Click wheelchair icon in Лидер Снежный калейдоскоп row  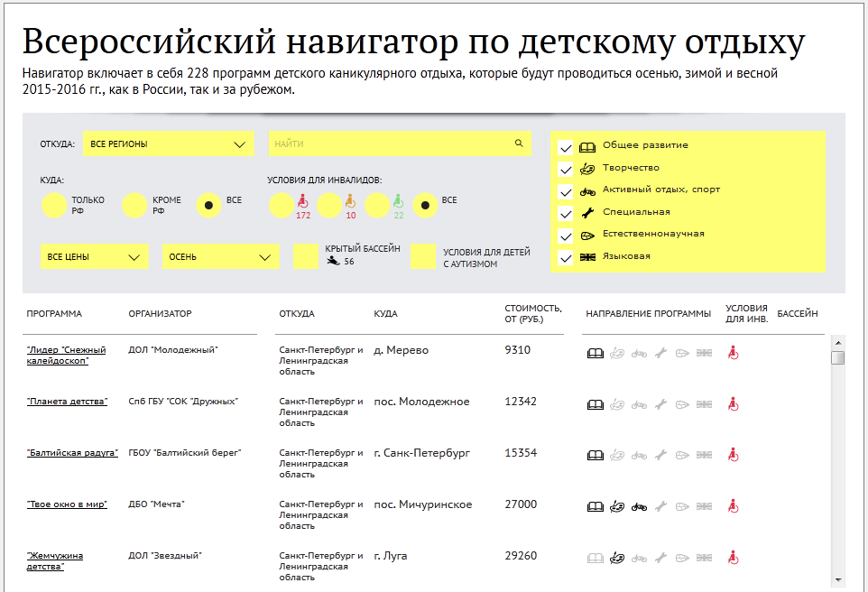coord(733,353)
